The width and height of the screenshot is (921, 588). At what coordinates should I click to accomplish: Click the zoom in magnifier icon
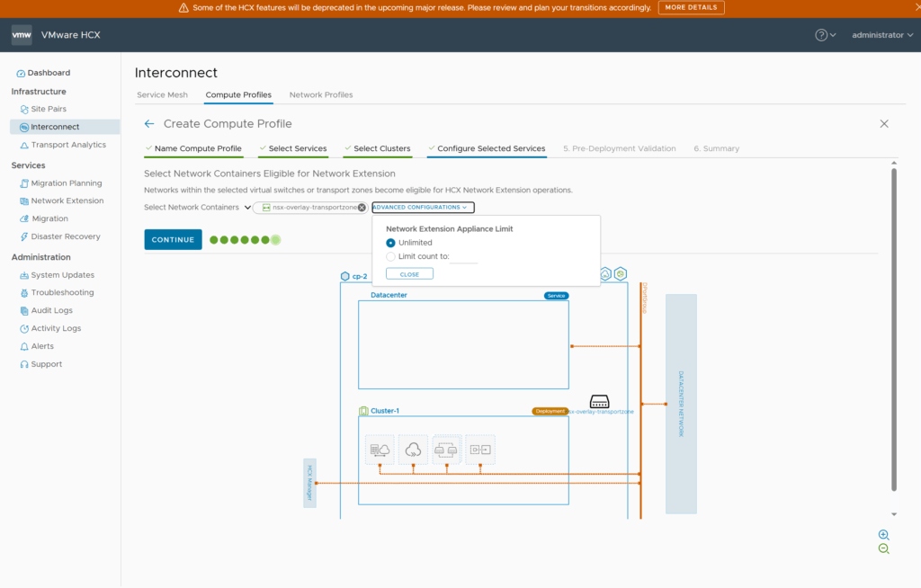click(x=883, y=535)
